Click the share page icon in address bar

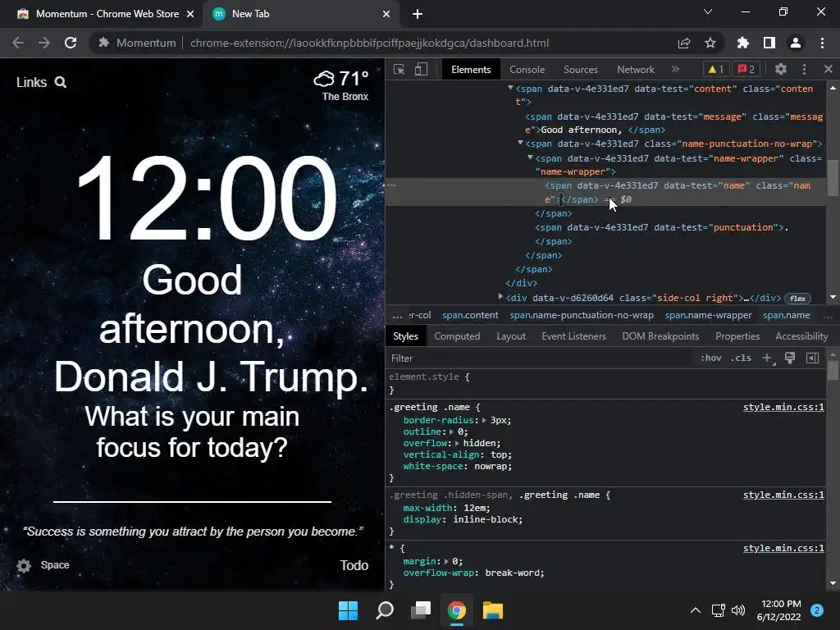point(684,43)
